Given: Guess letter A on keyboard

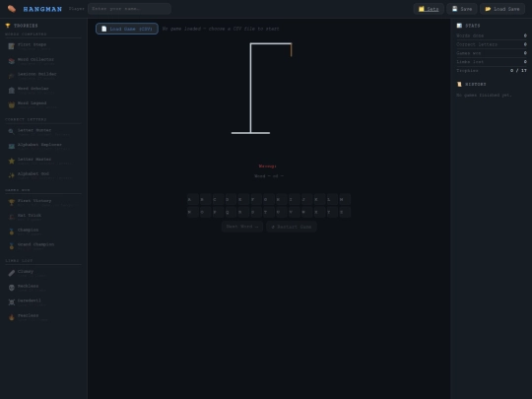Looking at the screenshot, I should 193,199.
